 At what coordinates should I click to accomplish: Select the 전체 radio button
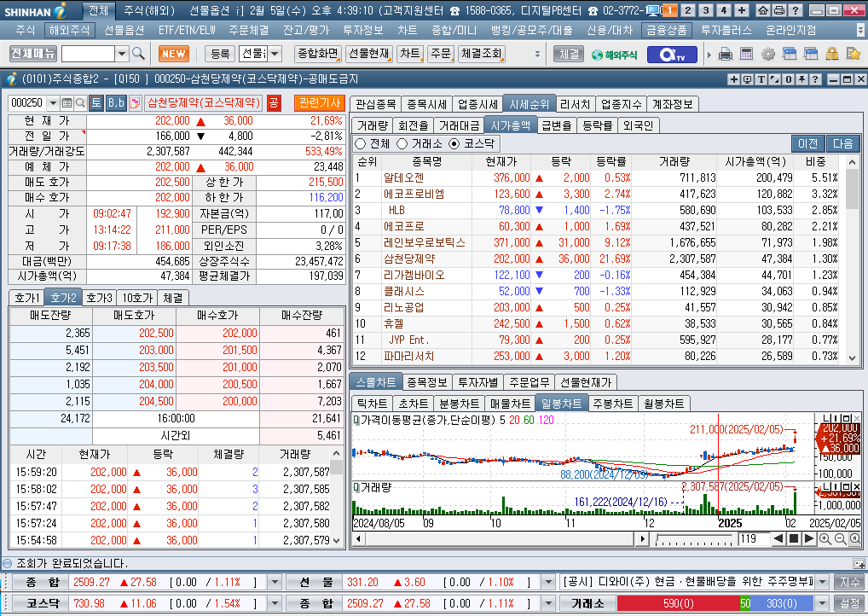[x=361, y=143]
